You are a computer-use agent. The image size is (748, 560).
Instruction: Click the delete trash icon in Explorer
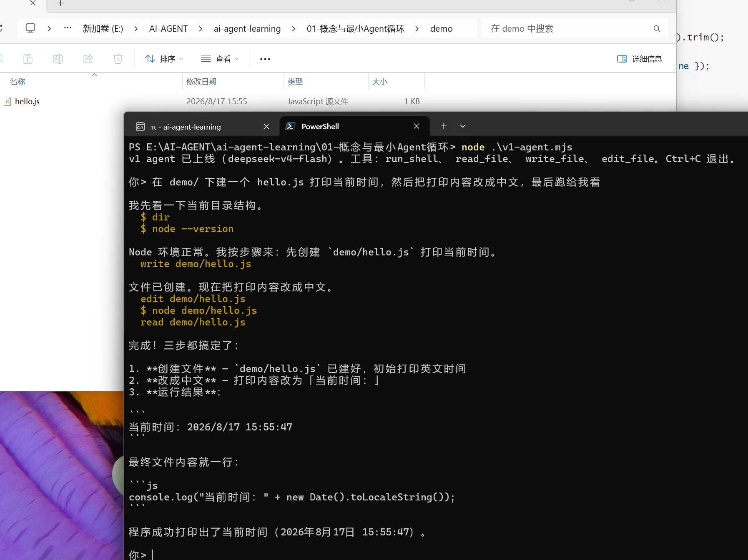(x=118, y=59)
